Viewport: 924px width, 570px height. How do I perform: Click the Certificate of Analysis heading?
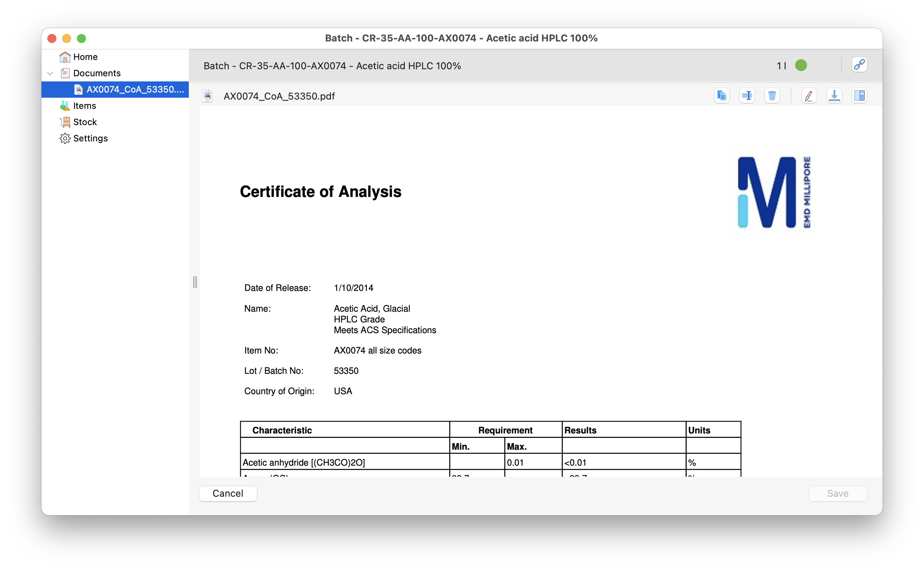pos(321,191)
